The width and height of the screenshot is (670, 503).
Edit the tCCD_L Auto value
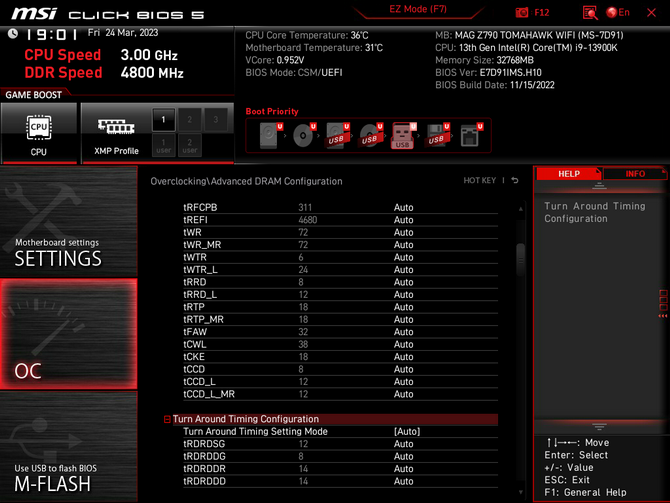tap(403, 382)
